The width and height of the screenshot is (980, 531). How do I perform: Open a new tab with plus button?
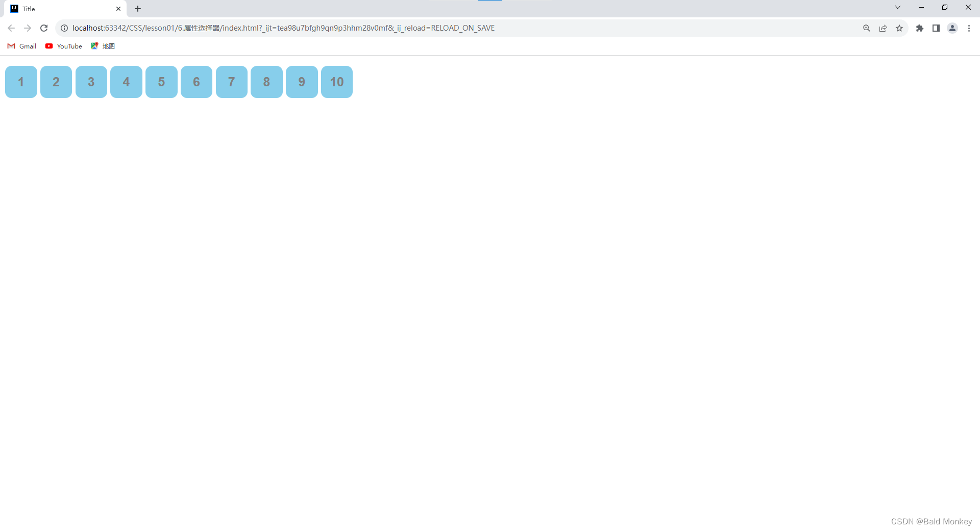[138, 9]
